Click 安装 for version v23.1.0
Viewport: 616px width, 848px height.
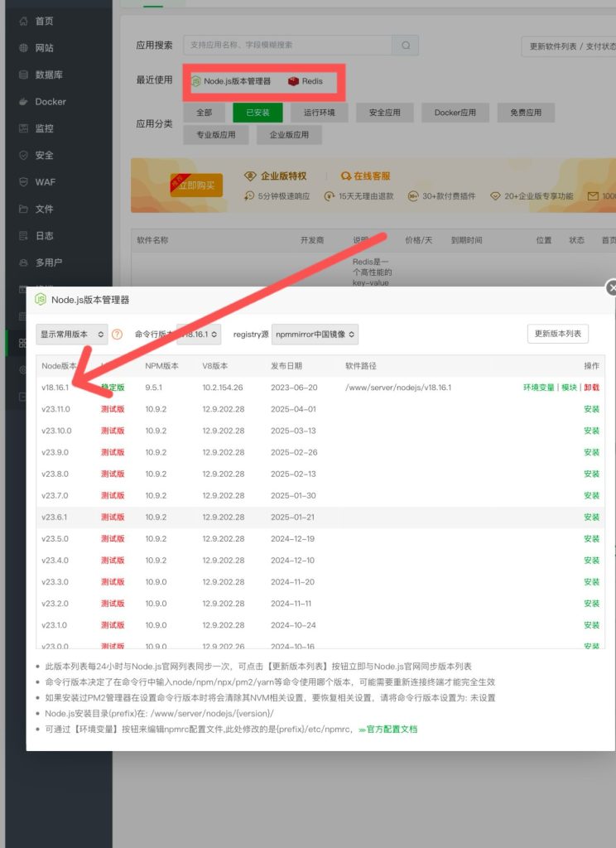(592, 625)
